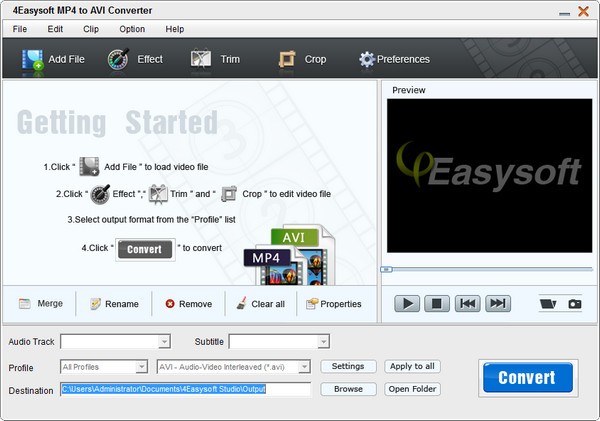Select the Trim tool
Image resolution: width=600 pixels, height=421 pixels.
coord(202,59)
